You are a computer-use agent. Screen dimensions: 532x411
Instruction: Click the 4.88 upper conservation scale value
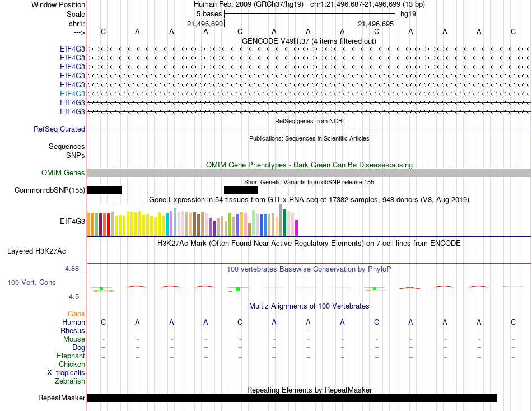tap(72, 269)
